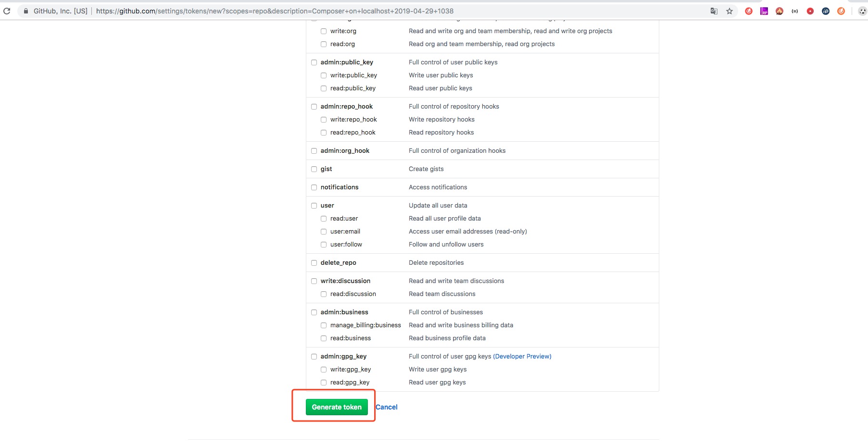The image size is (868, 446).
Task: Open the soccer ball profile avatar
Action: coord(862,11)
